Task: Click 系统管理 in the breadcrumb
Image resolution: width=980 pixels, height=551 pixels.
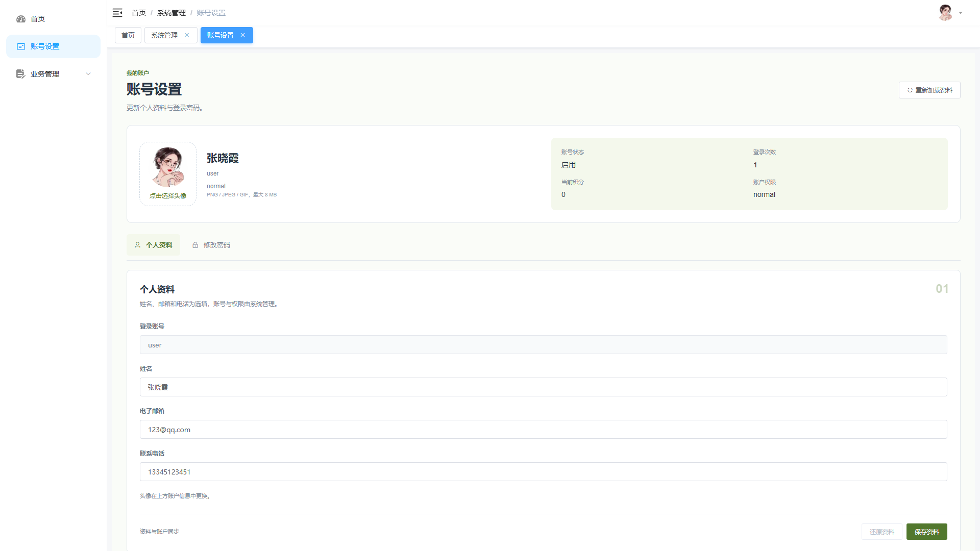Action: (x=171, y=13)
